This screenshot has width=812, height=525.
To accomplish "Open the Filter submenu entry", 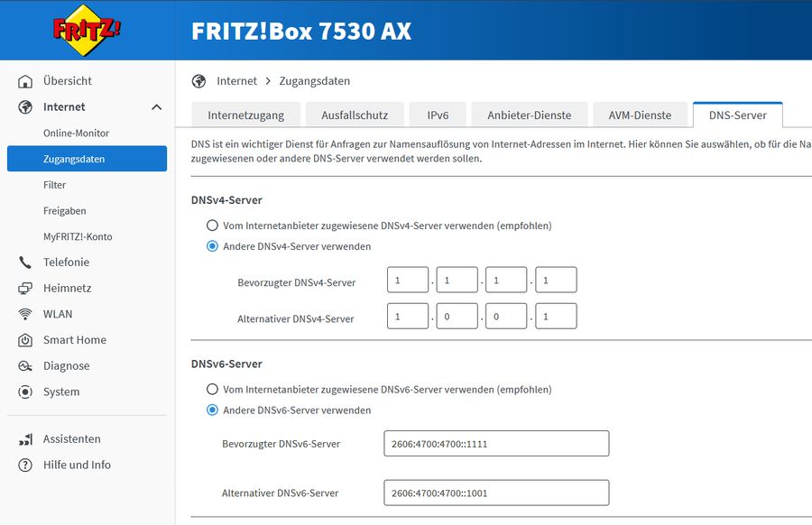I will tap(55, 185).
